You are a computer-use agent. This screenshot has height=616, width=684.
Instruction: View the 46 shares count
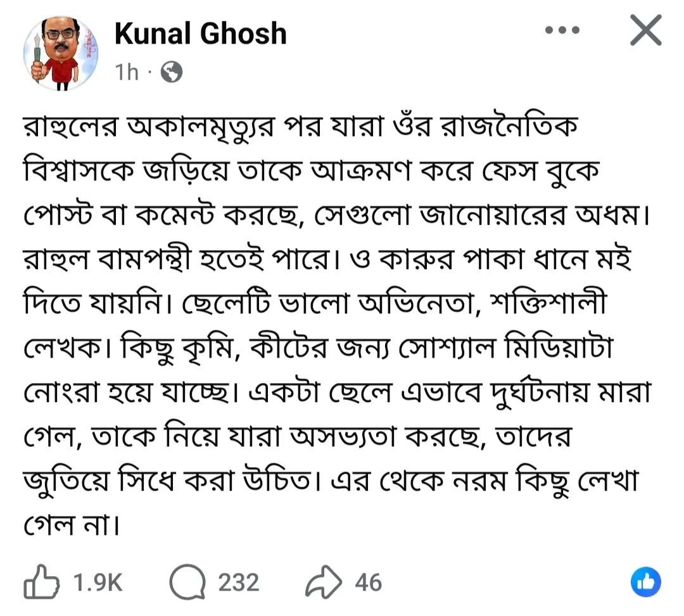(368, 583)
